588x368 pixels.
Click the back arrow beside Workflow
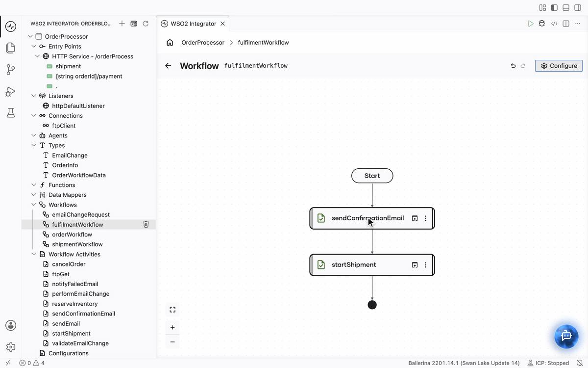pyautogui.click(x=168, y=66)
